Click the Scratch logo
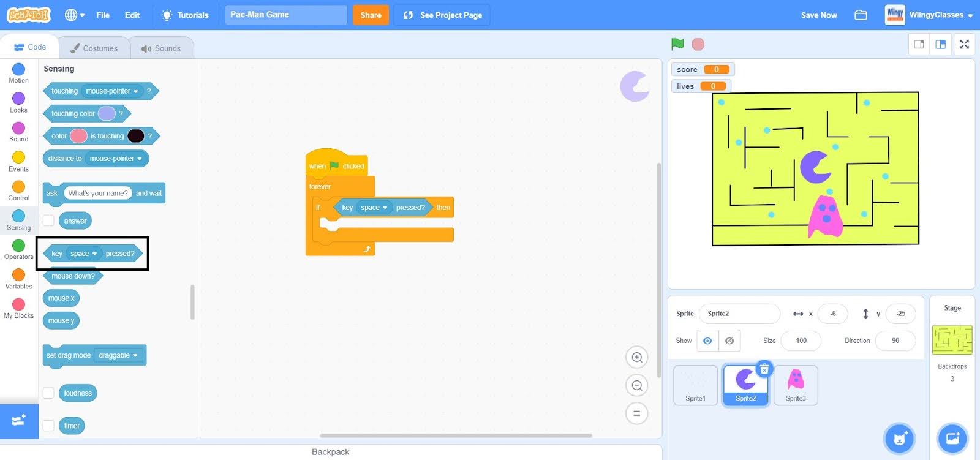Screen dimensions: 980x460 pos(28,15)
